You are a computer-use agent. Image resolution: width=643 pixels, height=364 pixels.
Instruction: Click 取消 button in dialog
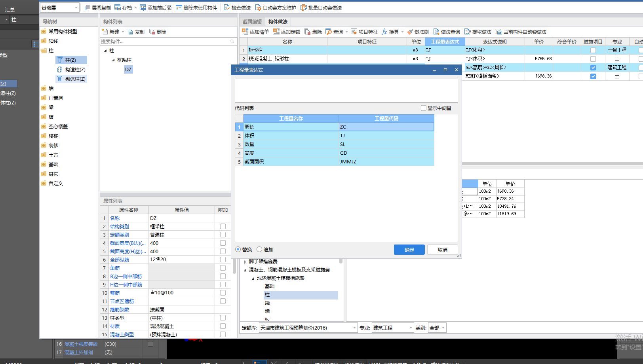tap(443, 250)
